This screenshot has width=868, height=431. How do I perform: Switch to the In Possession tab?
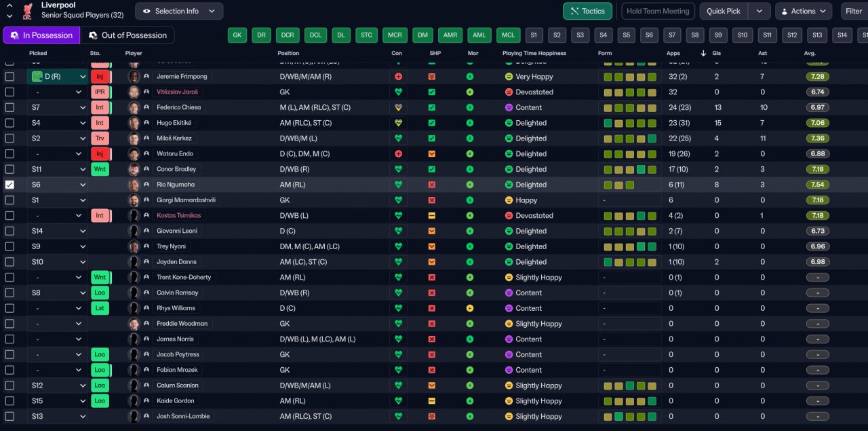[41, 35]
